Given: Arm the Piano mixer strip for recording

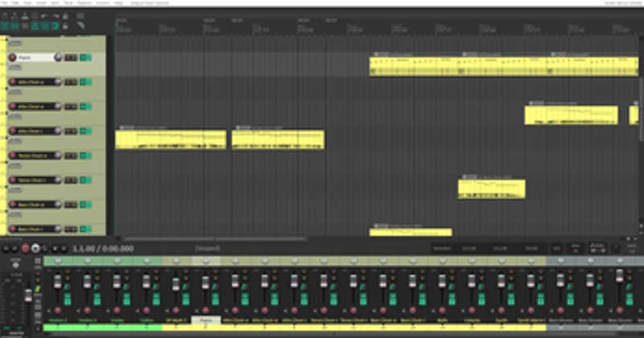Looking at the screenshot, I should [205, 311].
